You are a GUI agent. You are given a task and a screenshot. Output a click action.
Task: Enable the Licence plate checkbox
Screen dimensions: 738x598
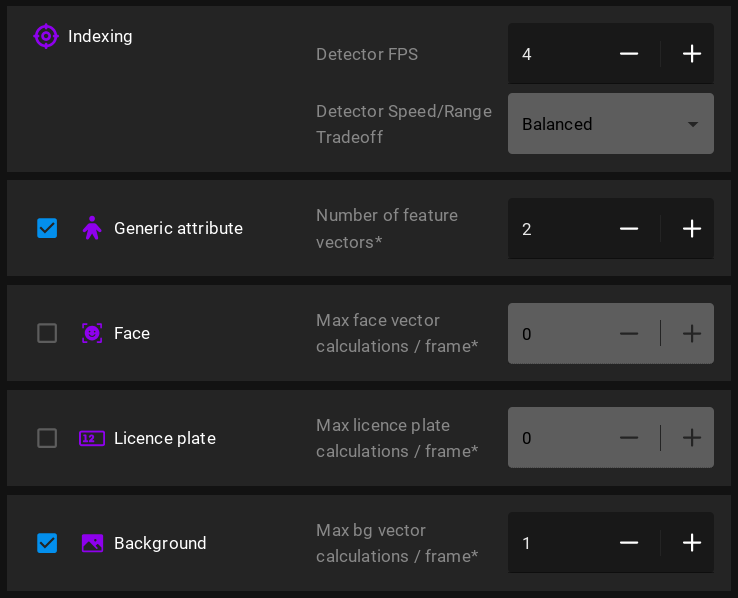[x=47, y=438]
